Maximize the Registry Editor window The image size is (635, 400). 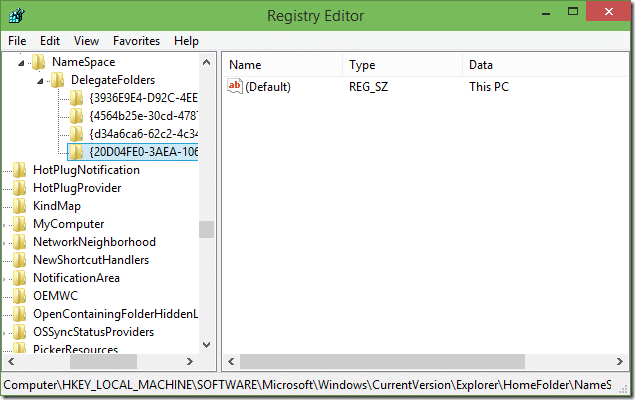pos(573,12)
